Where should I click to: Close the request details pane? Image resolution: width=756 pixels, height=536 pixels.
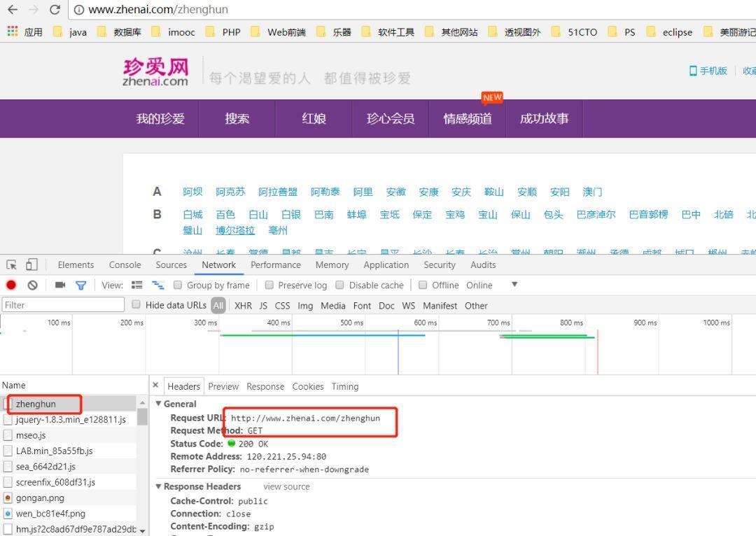[155, 385]
